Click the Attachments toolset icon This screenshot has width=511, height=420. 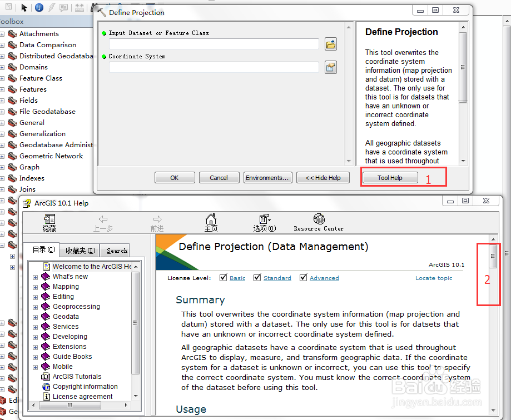click(x=12, y=34)
